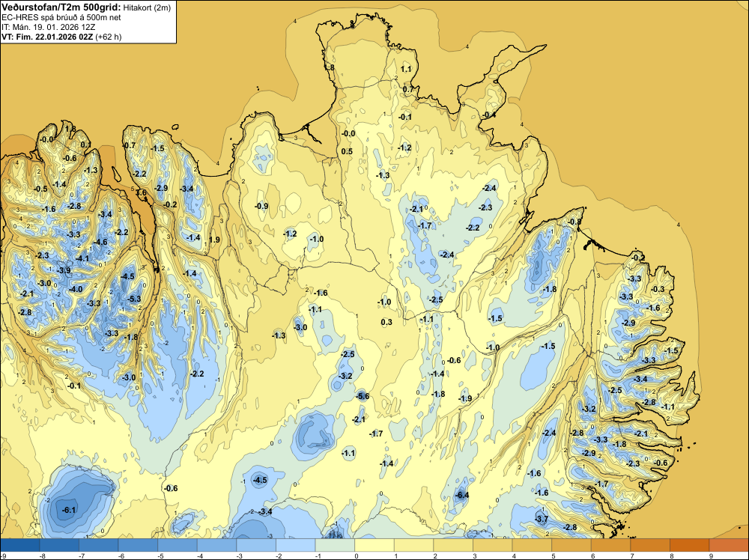Click the -5.3 temperature label
The height and width of the screenshot is (560, 749).
point(135,299)
